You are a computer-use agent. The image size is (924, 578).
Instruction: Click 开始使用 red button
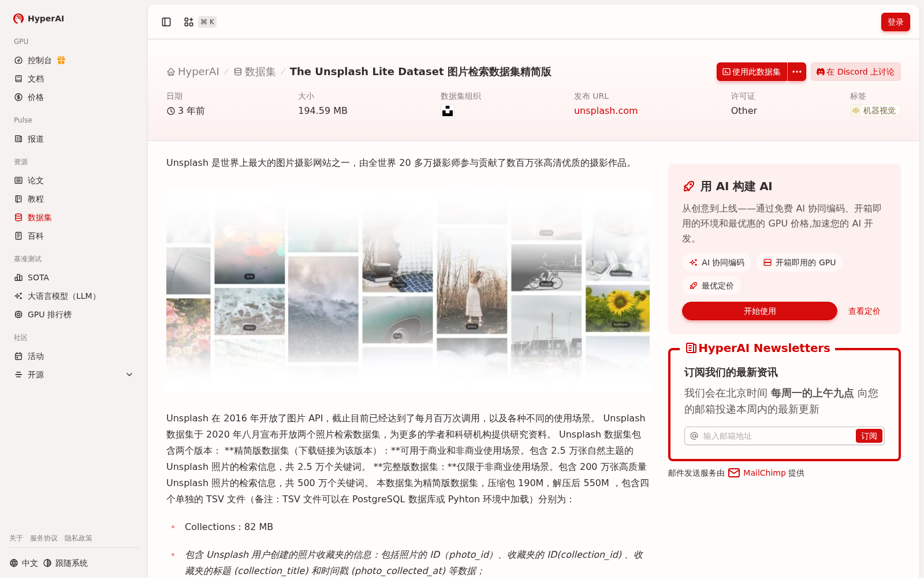759,311
